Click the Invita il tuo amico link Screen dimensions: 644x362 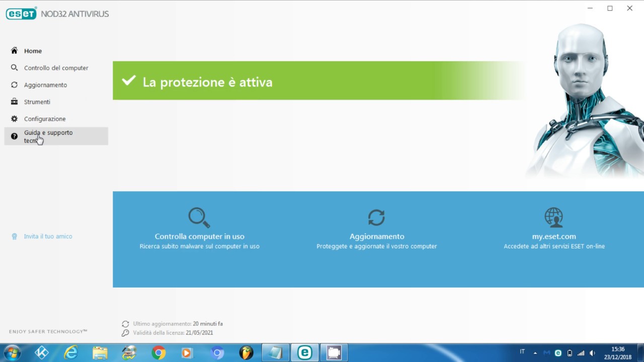click(x=48, y=236)
